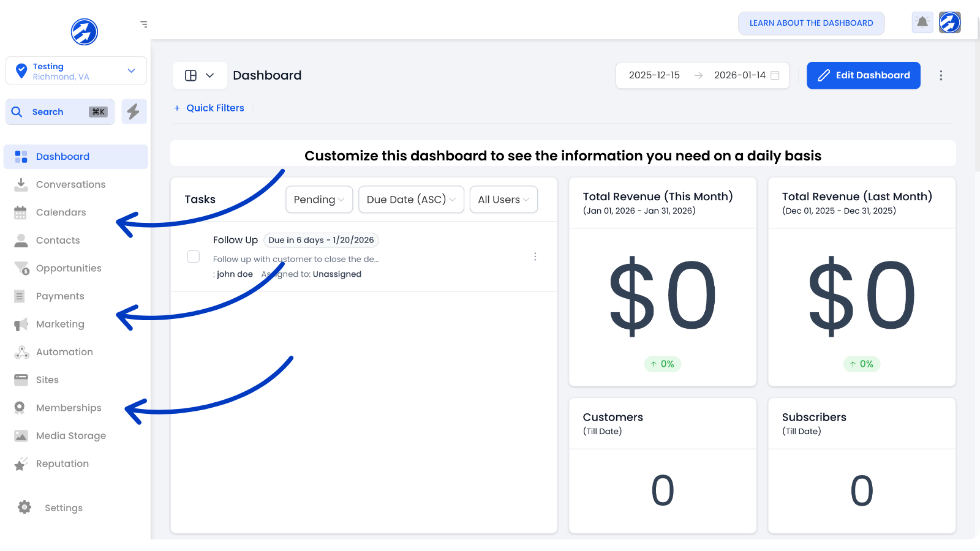Click Learn About the Dashboard button
This screenshot has width=980, height=551.
812,23
